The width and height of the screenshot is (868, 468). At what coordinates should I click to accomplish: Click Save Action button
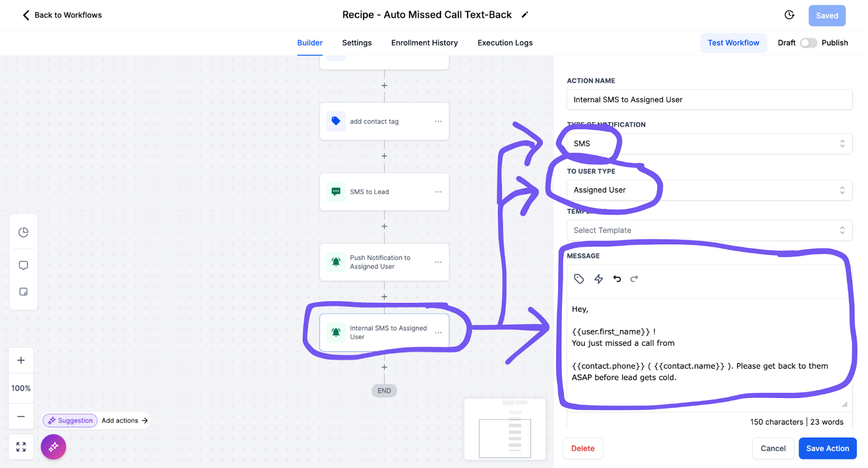click(827, 448)
